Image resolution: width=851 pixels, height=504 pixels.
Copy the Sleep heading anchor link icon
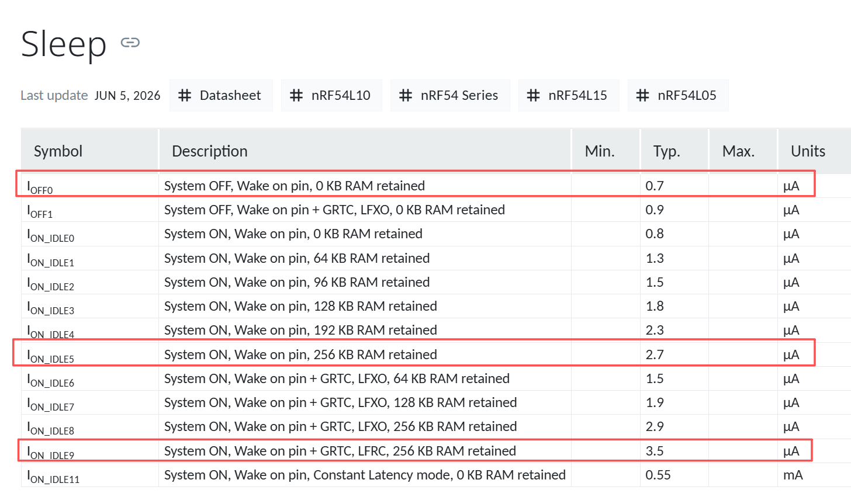pyautogui.click(x=130, y=43)
